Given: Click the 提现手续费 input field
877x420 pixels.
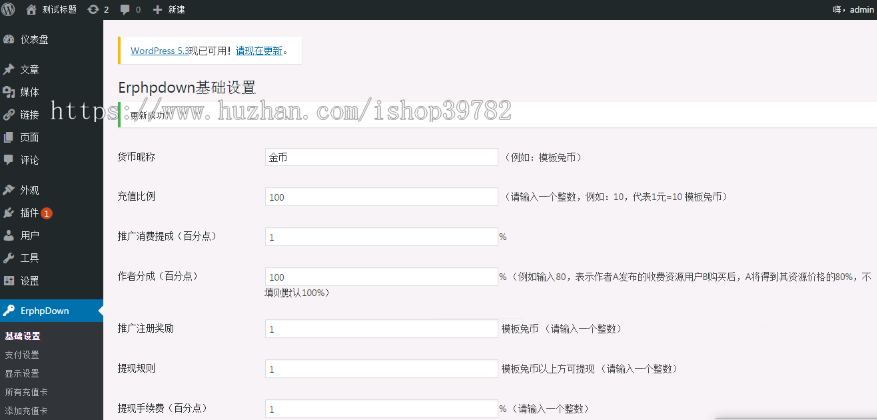Looking at the screenshot, I should pyautogui.click(x=381, y=409).
